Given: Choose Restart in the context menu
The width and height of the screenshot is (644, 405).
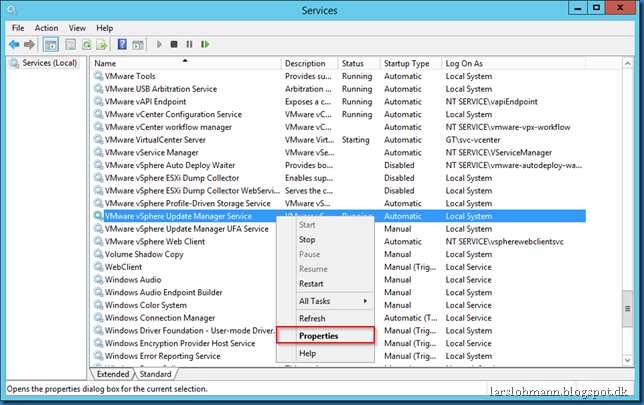Looking at the screenshot, I should pyautogui.click(x=325, y=284).
